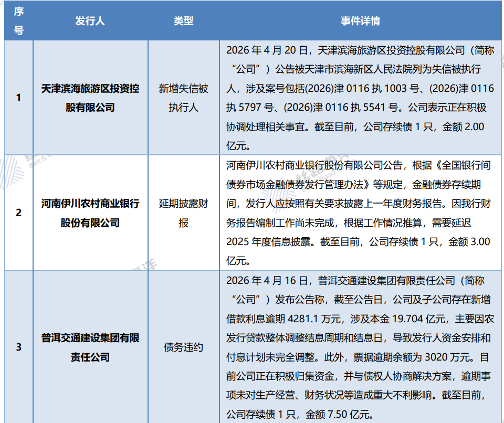Select issuer 普洱交通建设集团有限责任公司
Image resolution: width=504 pixels, height=423 pixels.
pyautogui.click(x=90, y=347)
